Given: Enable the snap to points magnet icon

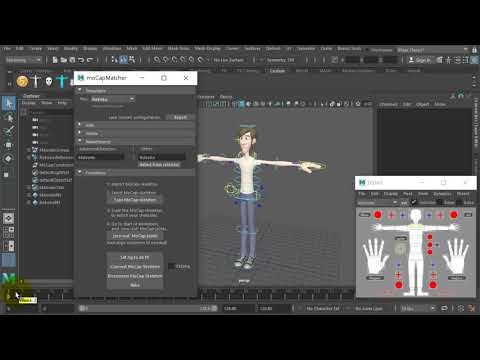Looking at the screenshot, I should (174, 60).
